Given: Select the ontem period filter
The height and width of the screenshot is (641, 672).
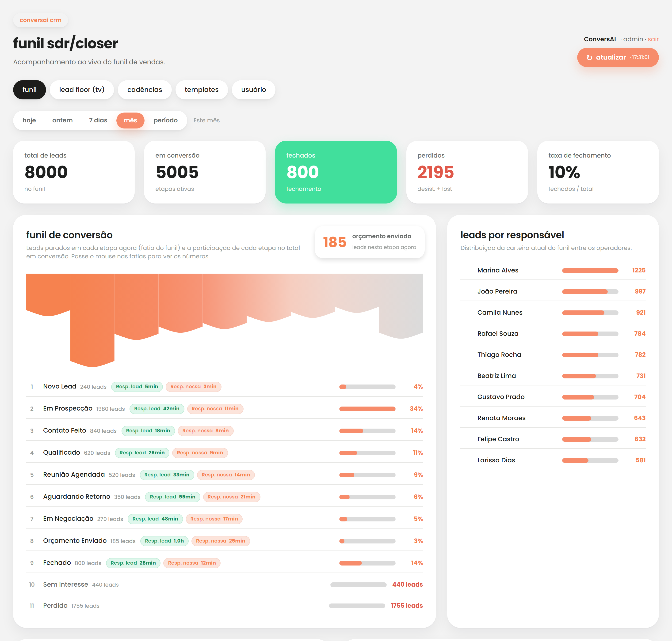Looking at the screenshot, I should (62, 120).
